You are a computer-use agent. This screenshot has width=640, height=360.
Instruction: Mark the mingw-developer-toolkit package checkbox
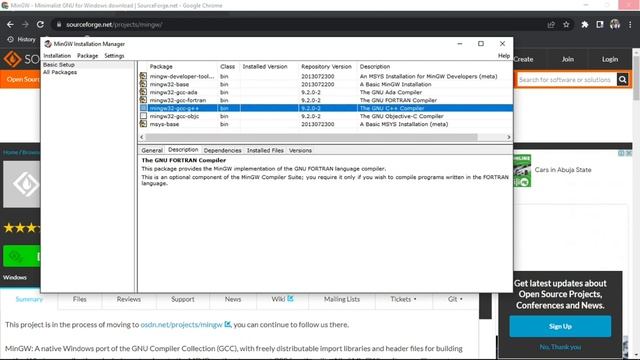[x=143, y=76]
